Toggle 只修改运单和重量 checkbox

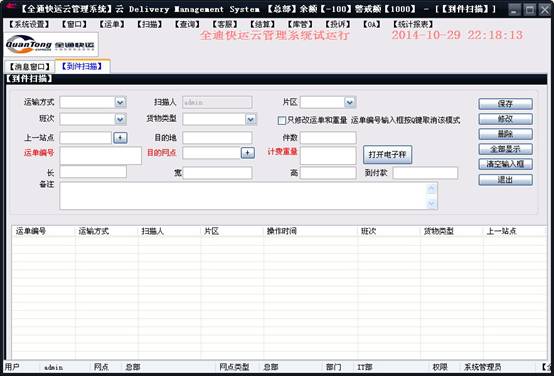click(282, 121)
